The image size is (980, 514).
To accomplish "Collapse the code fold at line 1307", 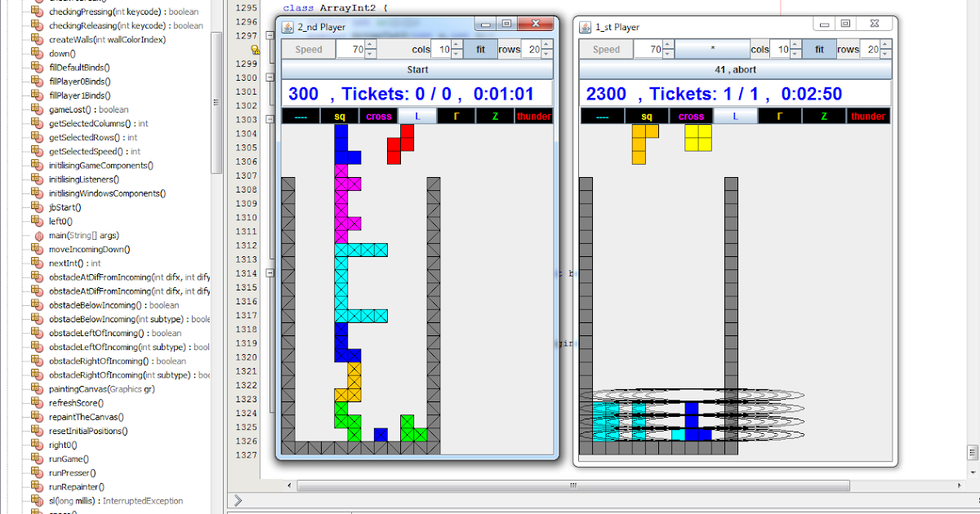I will tap(268, 175).
